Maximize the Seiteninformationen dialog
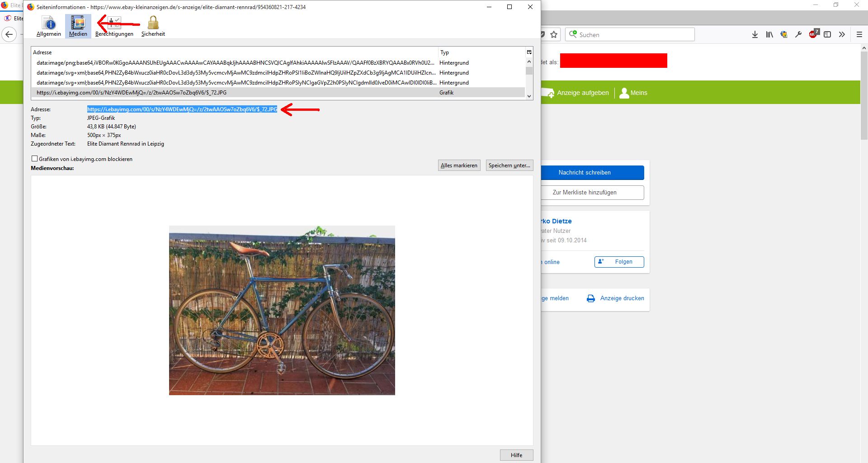The width and height of the screenshot is (868, 463). tap(509, 7)
